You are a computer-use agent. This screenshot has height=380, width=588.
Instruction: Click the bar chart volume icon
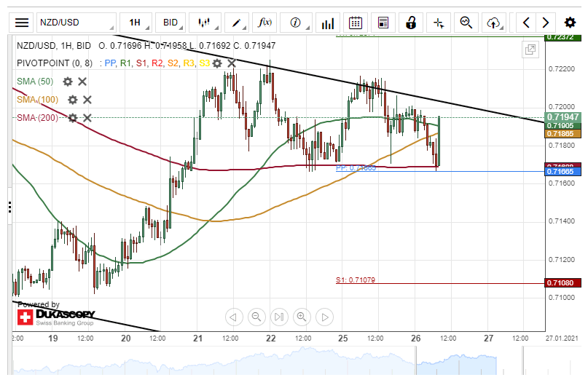328,23
